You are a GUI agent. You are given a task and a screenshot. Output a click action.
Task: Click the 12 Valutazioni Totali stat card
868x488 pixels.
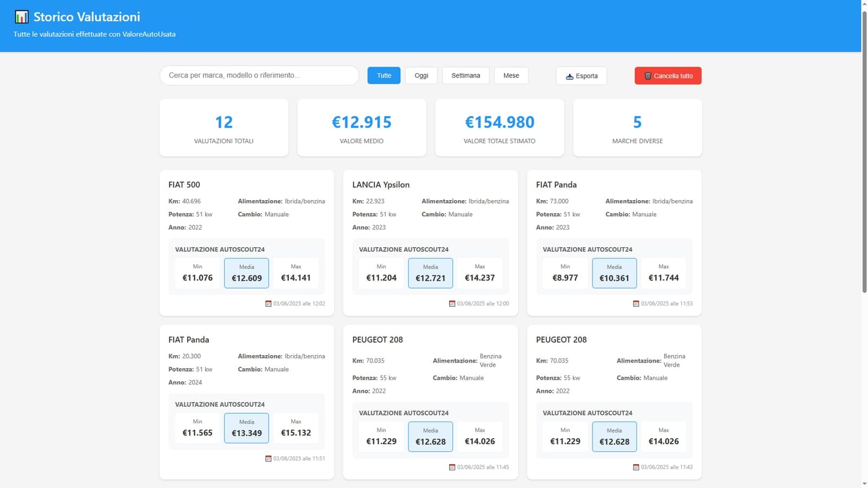coord(224,127)
